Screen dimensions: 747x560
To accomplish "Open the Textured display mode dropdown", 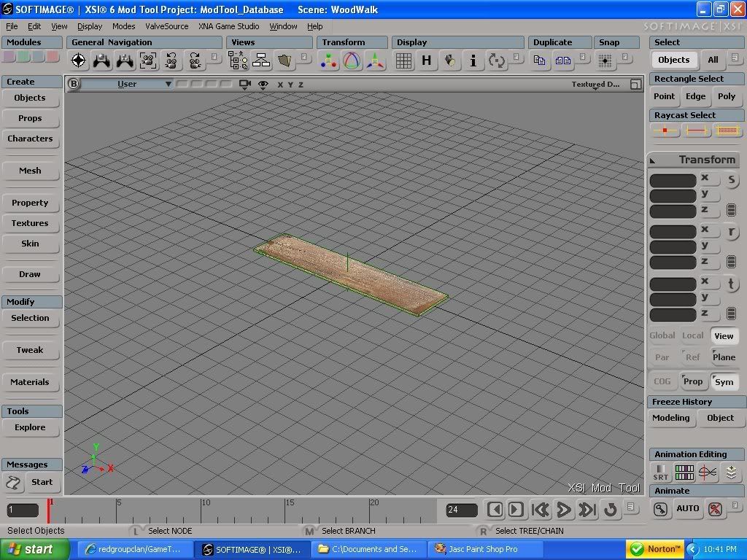I will 595,85.
